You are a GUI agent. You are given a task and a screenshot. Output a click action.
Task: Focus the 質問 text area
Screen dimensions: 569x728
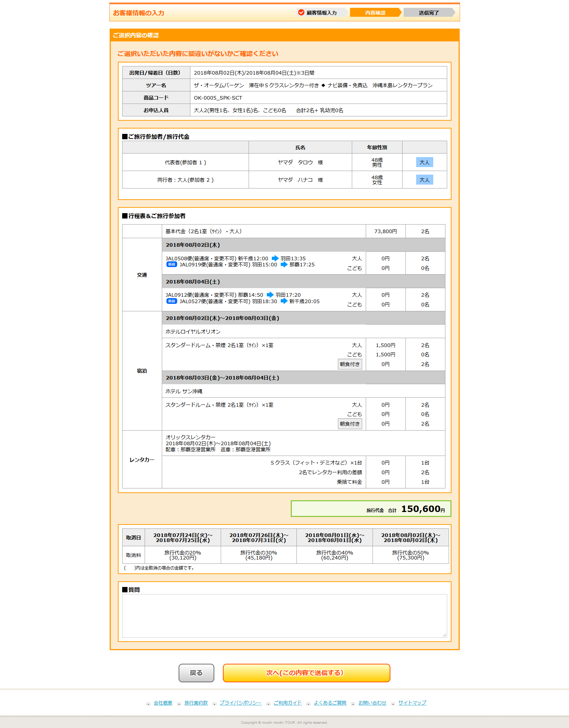tap(284, 616)
